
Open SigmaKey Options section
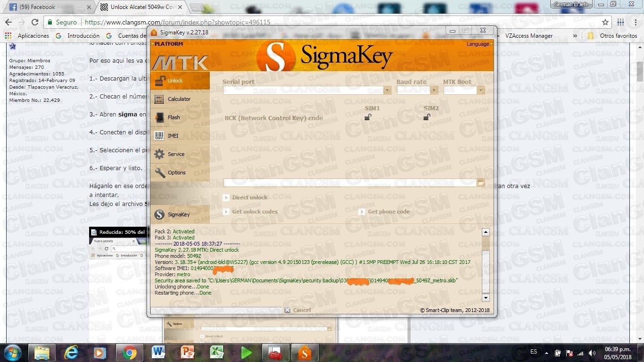click(180, 173)
